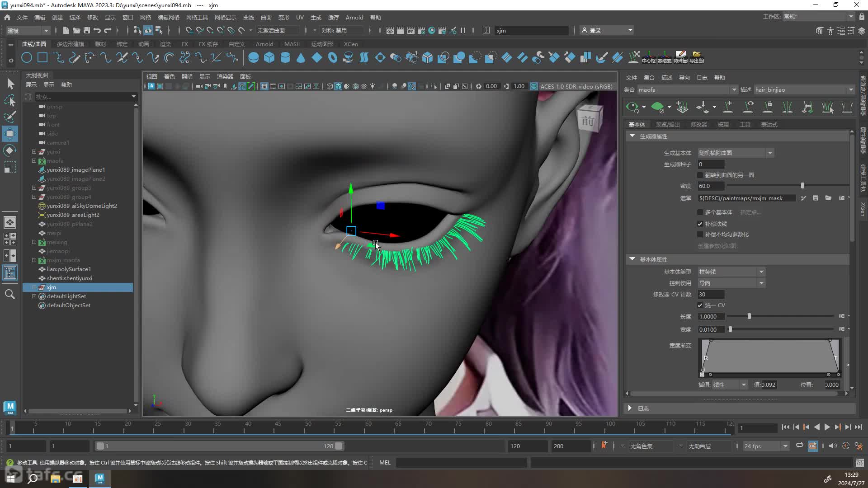Create a NURBS cube from the shelf
Viewport: 868px width, 488px height.
[x=269, y=57]
